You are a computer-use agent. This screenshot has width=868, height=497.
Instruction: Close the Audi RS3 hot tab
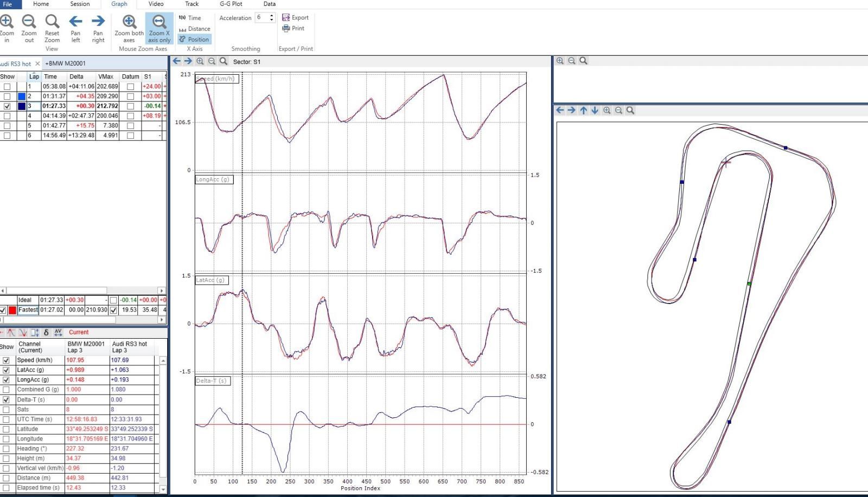tap(37, 64)
